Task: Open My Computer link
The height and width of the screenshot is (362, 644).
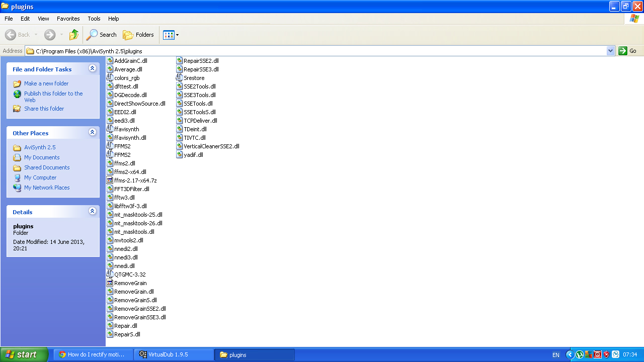Action: 40,177
